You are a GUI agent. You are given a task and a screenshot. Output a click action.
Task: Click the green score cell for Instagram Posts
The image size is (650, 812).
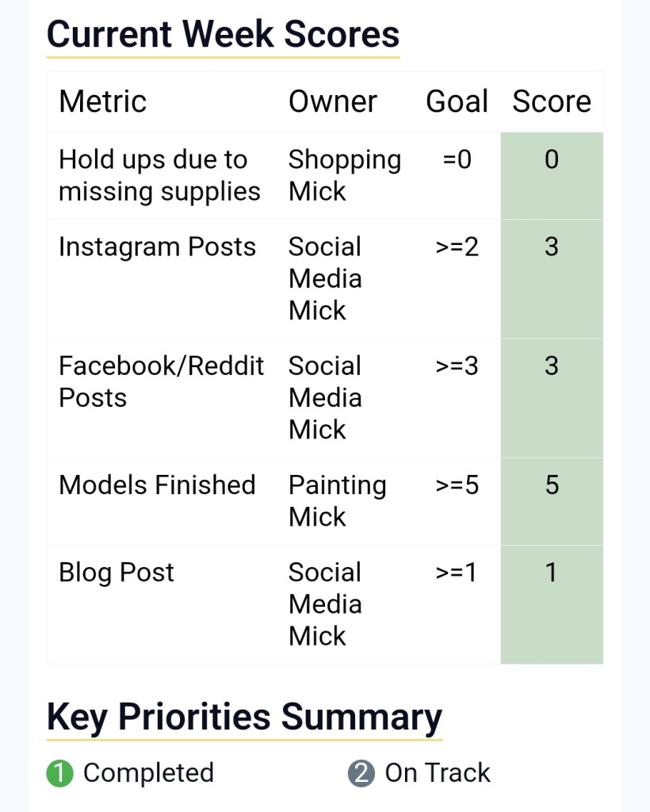click(x=552, y=278)
